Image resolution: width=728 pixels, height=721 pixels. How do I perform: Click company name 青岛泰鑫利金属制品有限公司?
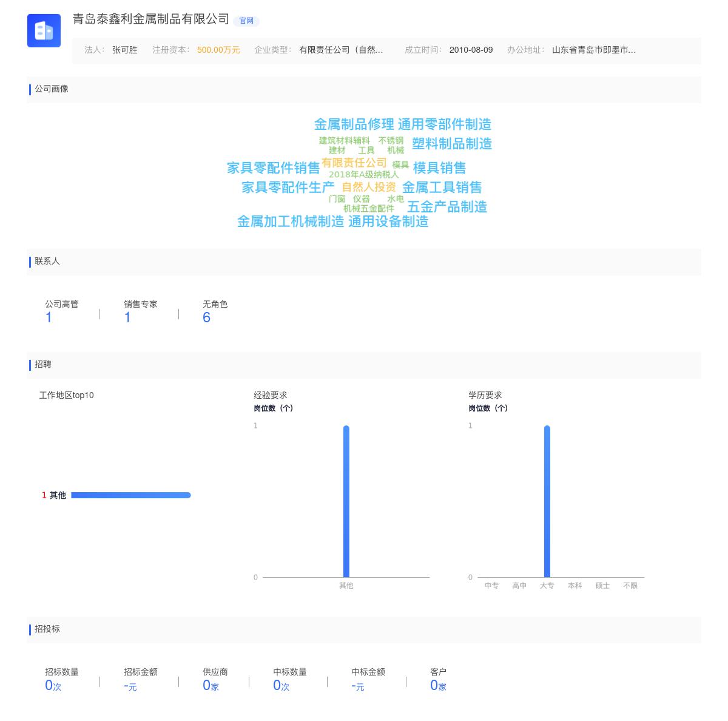[151, 19]
